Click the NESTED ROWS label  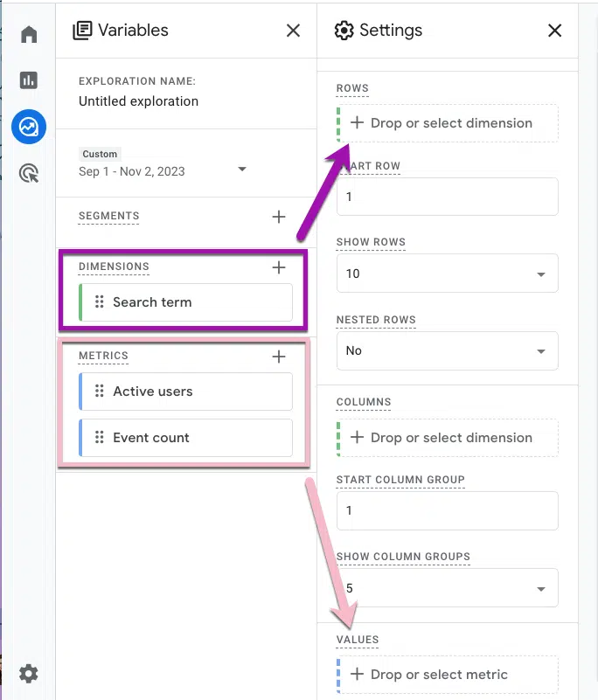[376, 320]
